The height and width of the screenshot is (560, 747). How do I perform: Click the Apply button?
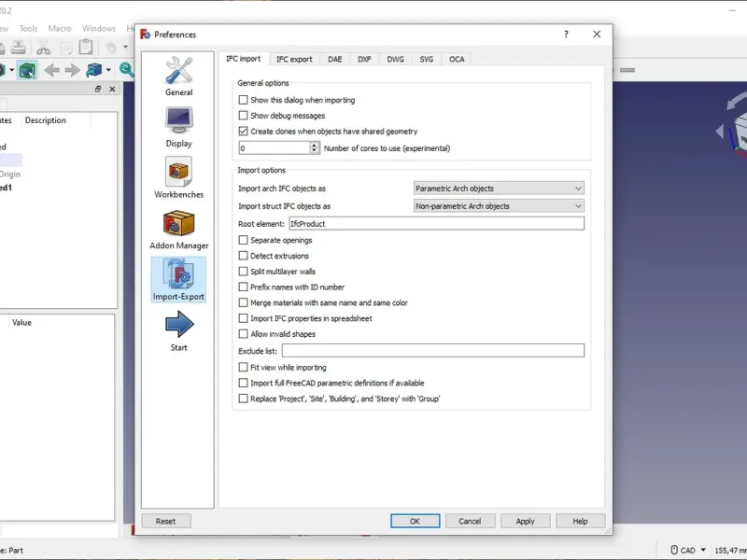(x=525, y=521)
